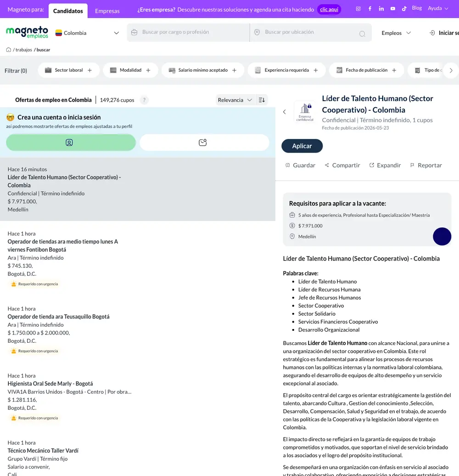This screenshot has width=459, height=476.
Task: Open Operador de tiendas ara Fontibon listing
Action: (x=138, y=258)
